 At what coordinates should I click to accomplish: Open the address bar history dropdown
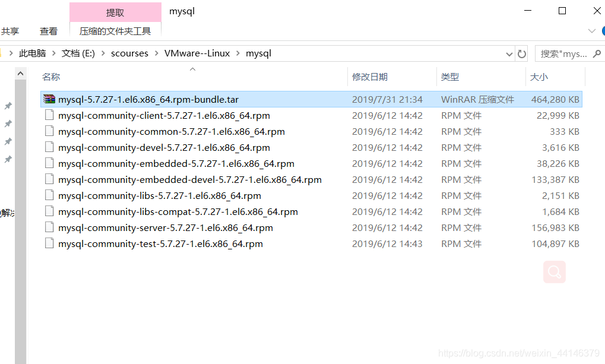[x=509, y=54]
